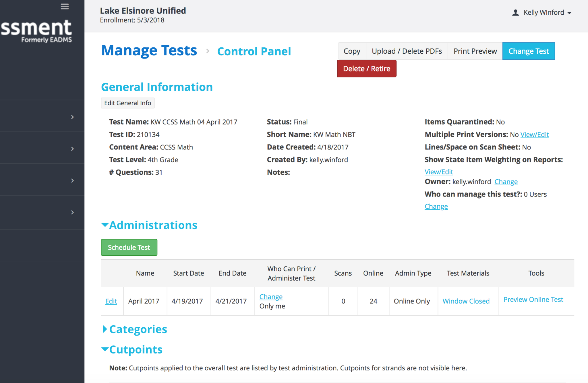This screenshot has height=383, width=588.
Task: Collapse the Administrations section
Action: (x=105, y=225)
